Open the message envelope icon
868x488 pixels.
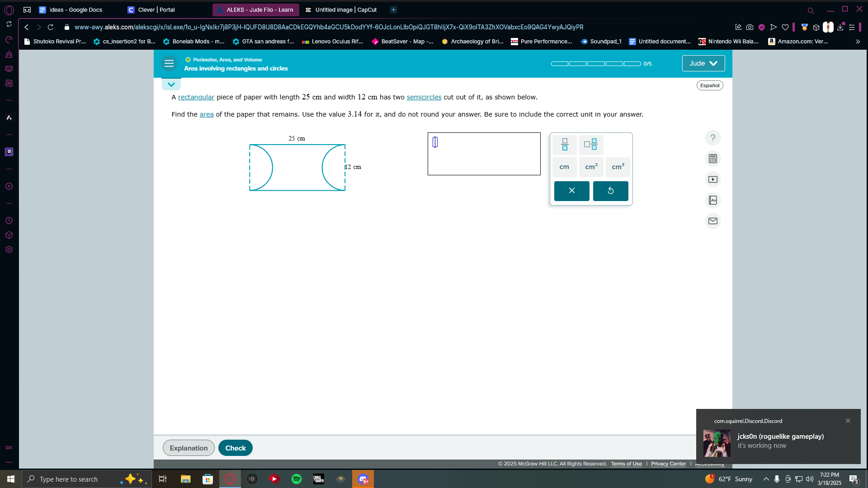pyautogui.click(x=713, y=221)
